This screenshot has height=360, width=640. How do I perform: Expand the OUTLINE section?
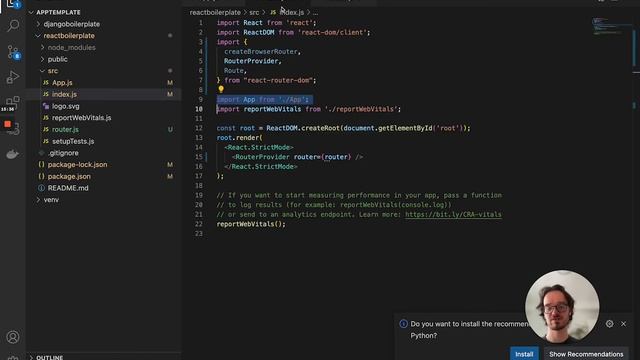[x=49, y=357]
